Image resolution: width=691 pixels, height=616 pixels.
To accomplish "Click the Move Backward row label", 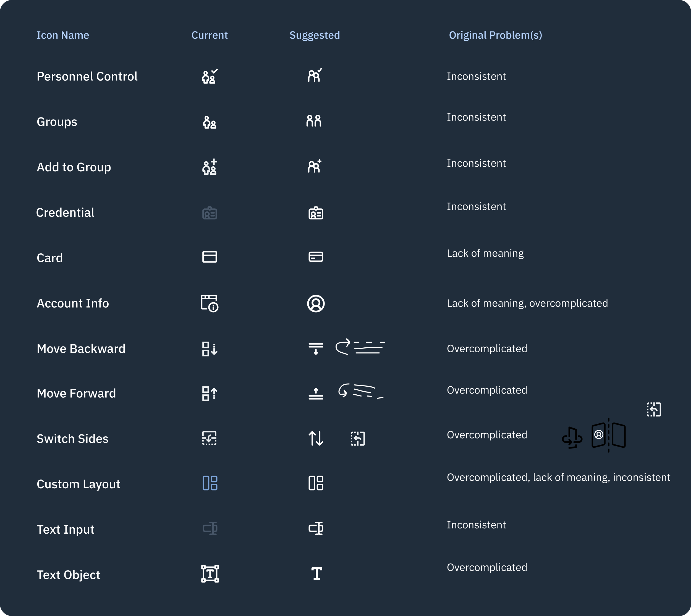I will [x=81, y=348].
